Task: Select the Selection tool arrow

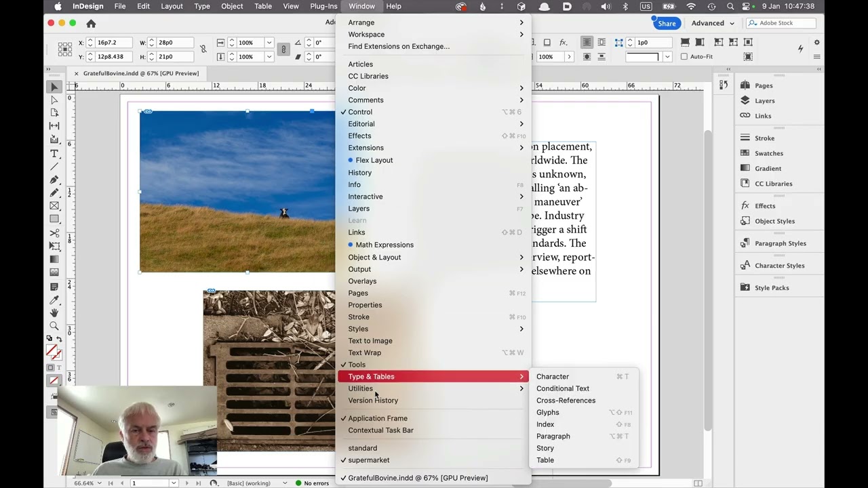Action: point(54,87)
